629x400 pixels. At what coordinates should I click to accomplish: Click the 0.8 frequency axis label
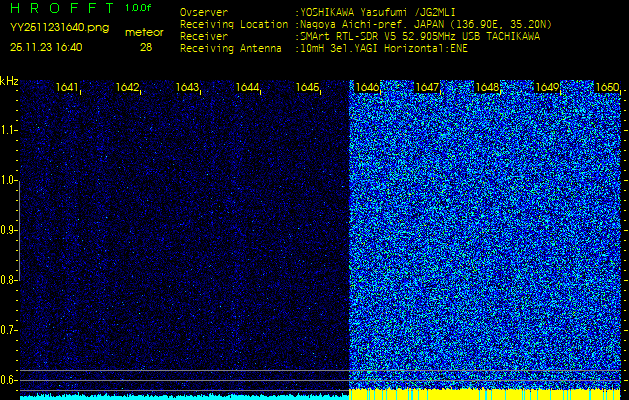tap(7, 280)
